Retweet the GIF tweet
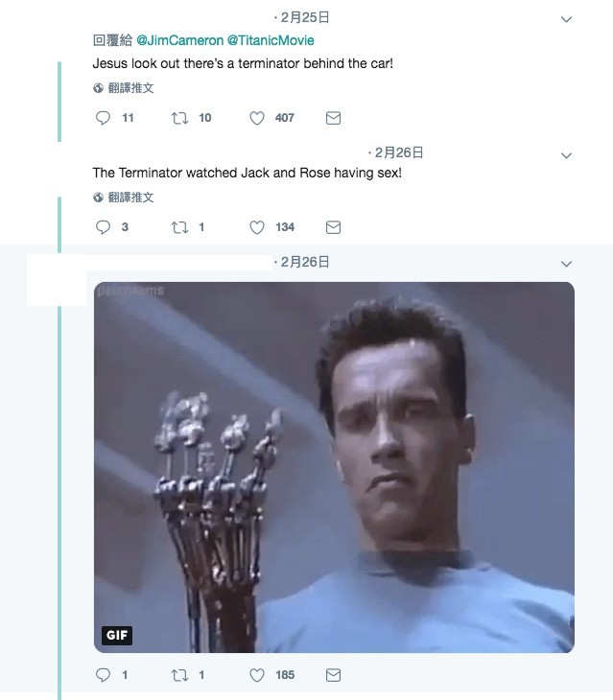The height and width of the screenshot is (700, 613). [x=179, y=675]
